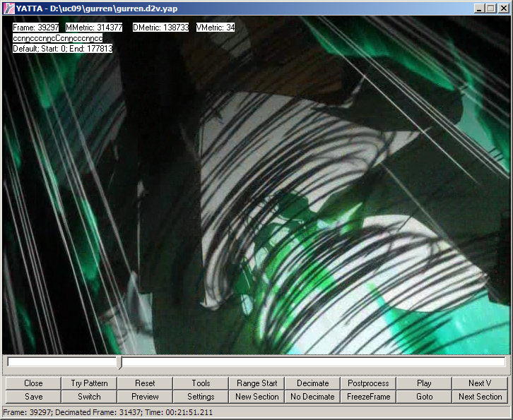Click the YATTA icon in the title bar
This screenshot has height=420, width=513.
click(8, 8)
